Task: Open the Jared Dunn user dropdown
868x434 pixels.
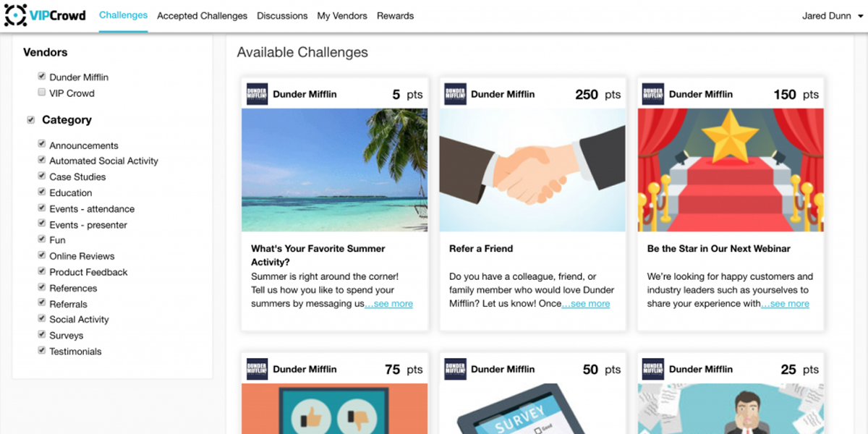Action: click(831, 16)
